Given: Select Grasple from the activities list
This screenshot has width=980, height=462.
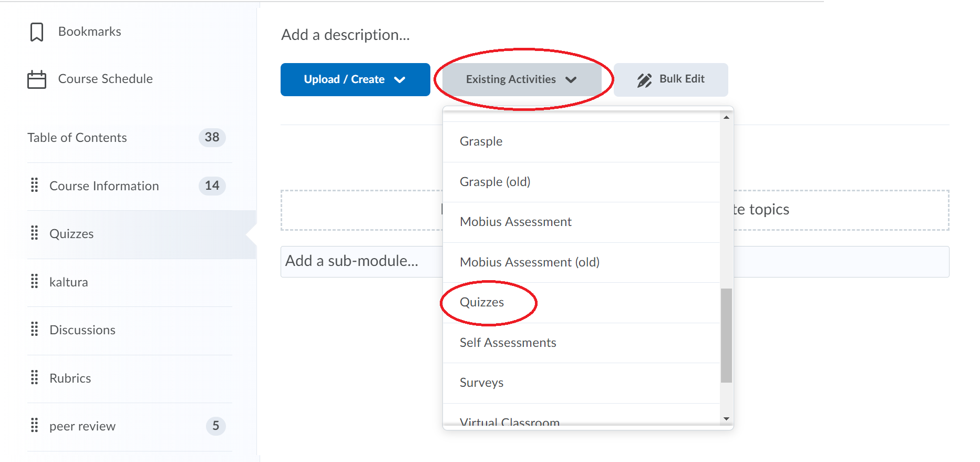Looking at the screenshot, I should (480, 141).
